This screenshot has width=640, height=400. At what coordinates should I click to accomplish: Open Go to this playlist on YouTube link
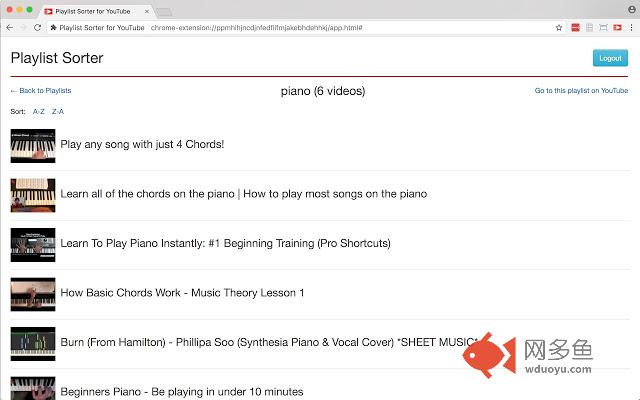[x=581, y=91]
